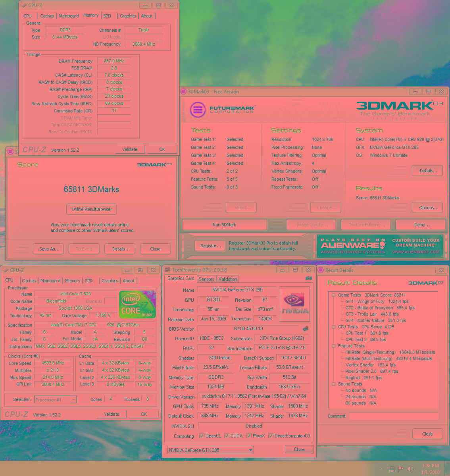Viewport: 450px width, 476px height.
Task: Click the BIOS save chip icon in GPU-Z
Action: [x=306, y=328]
